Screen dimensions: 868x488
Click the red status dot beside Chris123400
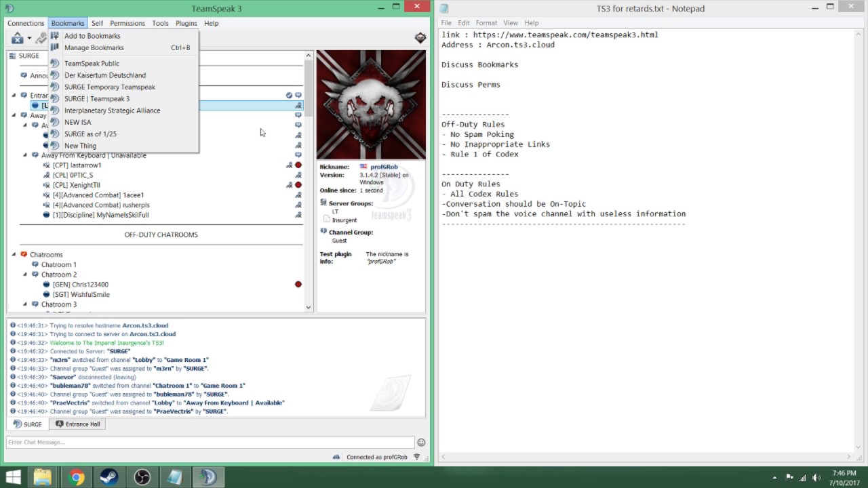click(x=298, y=285)
